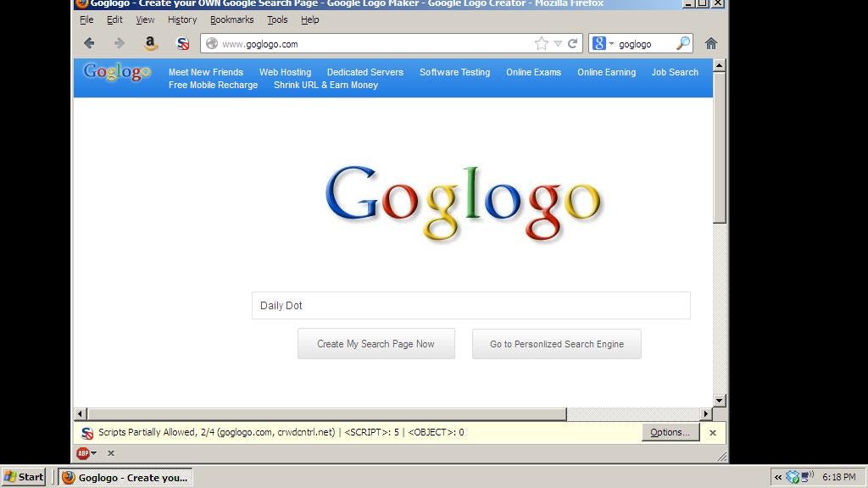This screenshot has height=488, width=868.
Task: Go to the Home page icon
Action: pyautogui.click(x=711, y=43)
